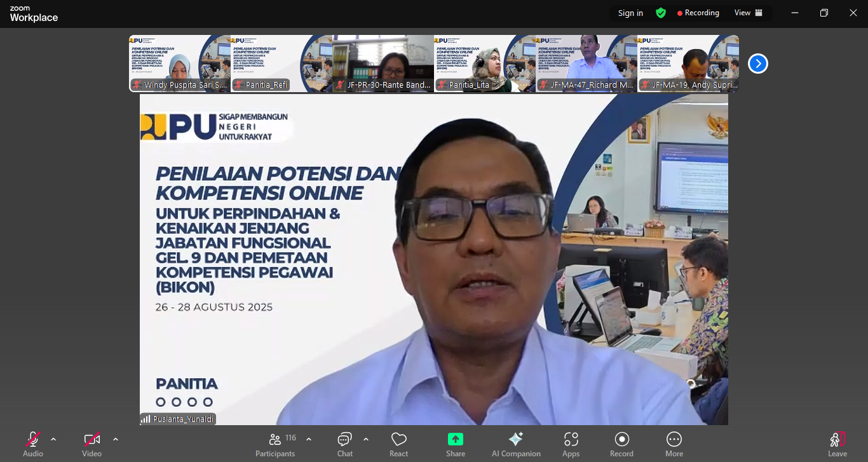This screenshot has height=462, width=868.
Task: Click muted mic icon on Windy Puspita Sari
Action: point(137,85)
